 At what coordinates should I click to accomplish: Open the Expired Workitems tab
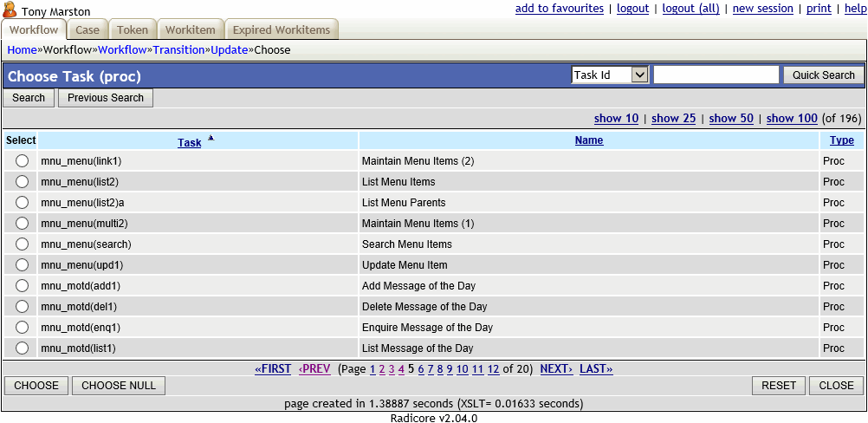pos(282,30)
